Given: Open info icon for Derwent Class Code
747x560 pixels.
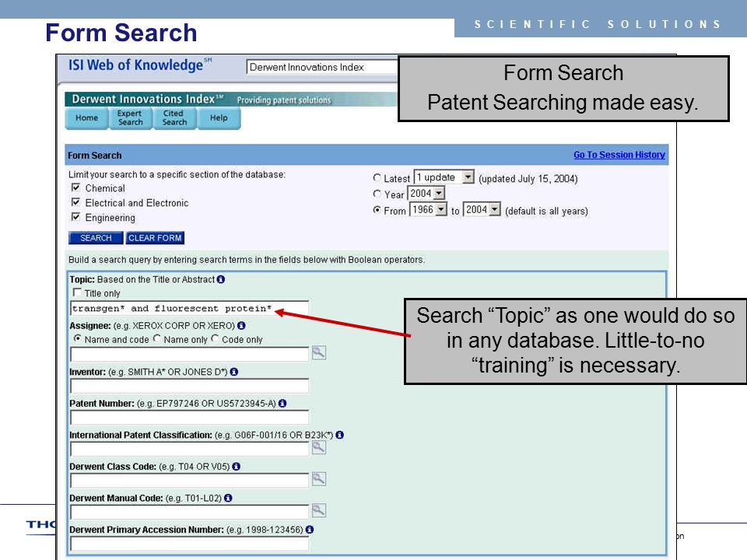Looking at the screenshot, I should tap(237, 467).
